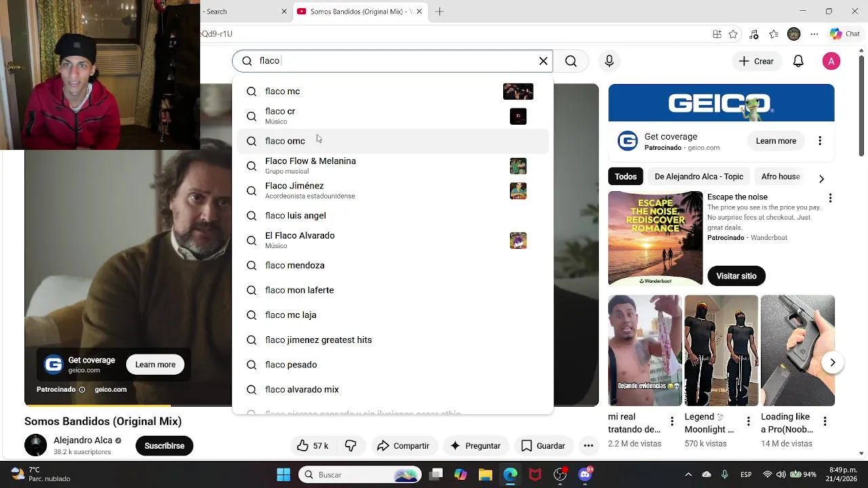Select suggestion 'flaco mc laja'

click(393, 315)
